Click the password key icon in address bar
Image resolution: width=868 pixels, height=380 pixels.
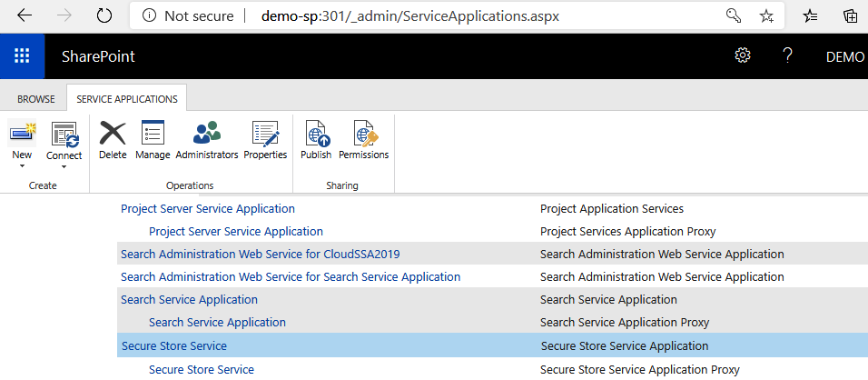[x=734, y=16]
